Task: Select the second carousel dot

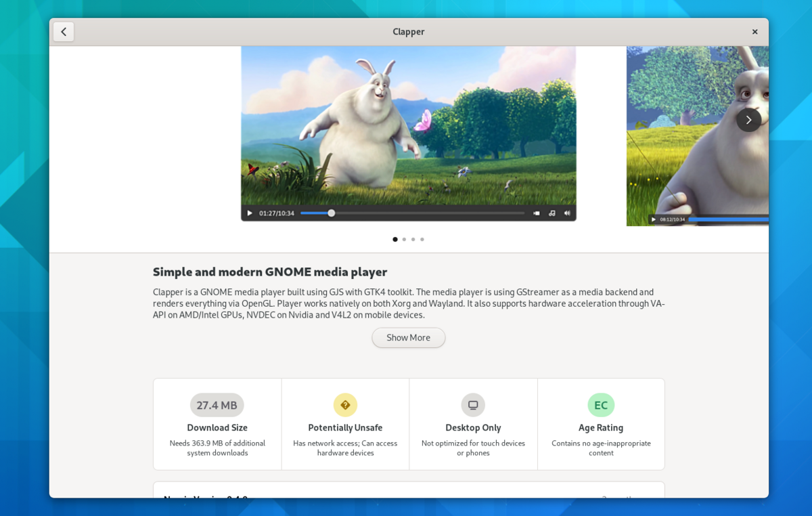Action: point(404,239)
